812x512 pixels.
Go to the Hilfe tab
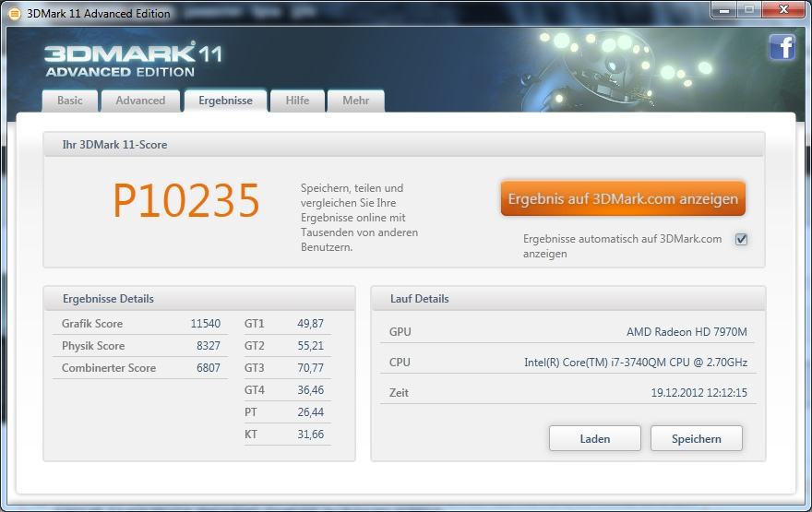coord(297,101)
